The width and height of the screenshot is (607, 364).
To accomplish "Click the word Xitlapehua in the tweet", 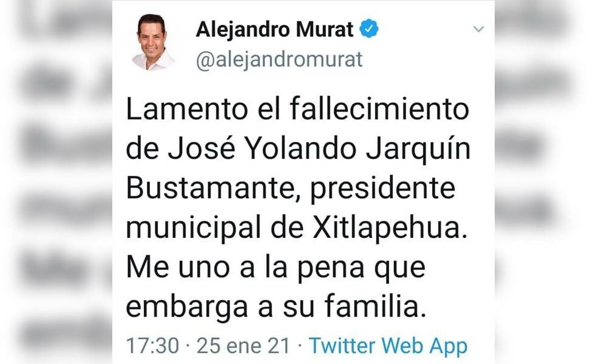I will pos(390,228).
